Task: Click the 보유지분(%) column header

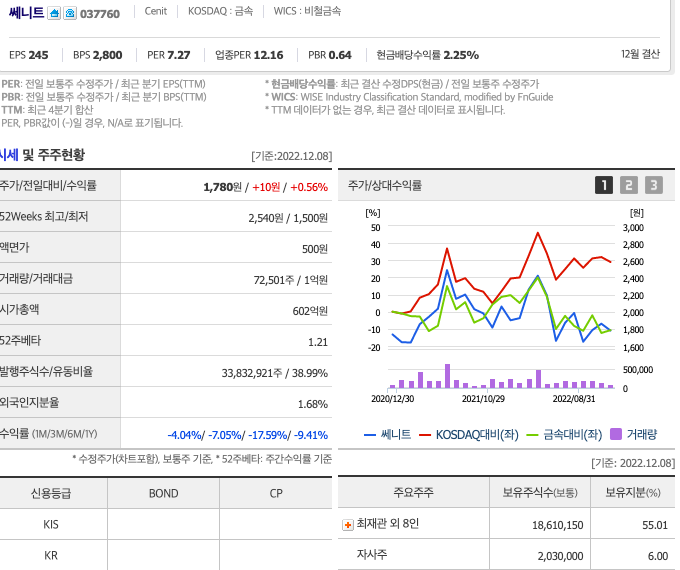Action: [x=633, y=492]
